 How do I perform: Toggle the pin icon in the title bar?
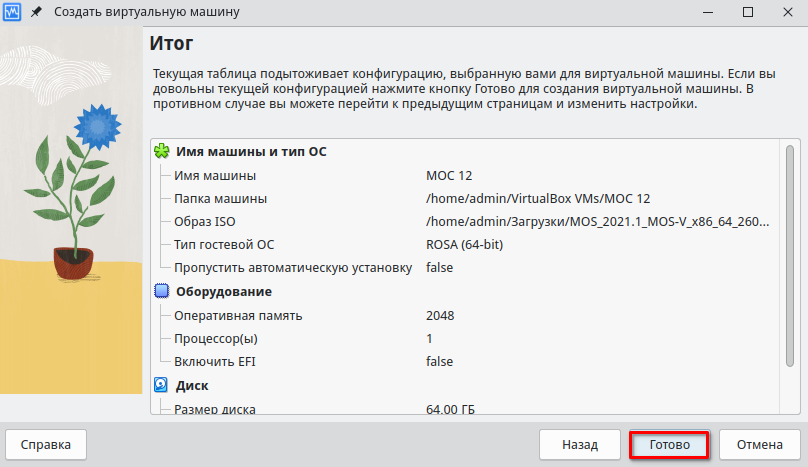(37, 12)
